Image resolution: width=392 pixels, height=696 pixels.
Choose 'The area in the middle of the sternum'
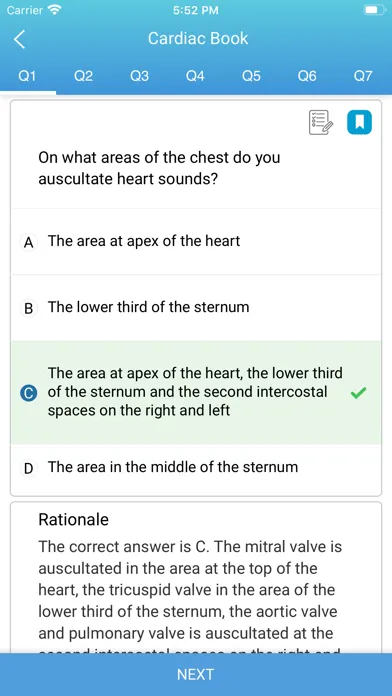coord(196,467)
